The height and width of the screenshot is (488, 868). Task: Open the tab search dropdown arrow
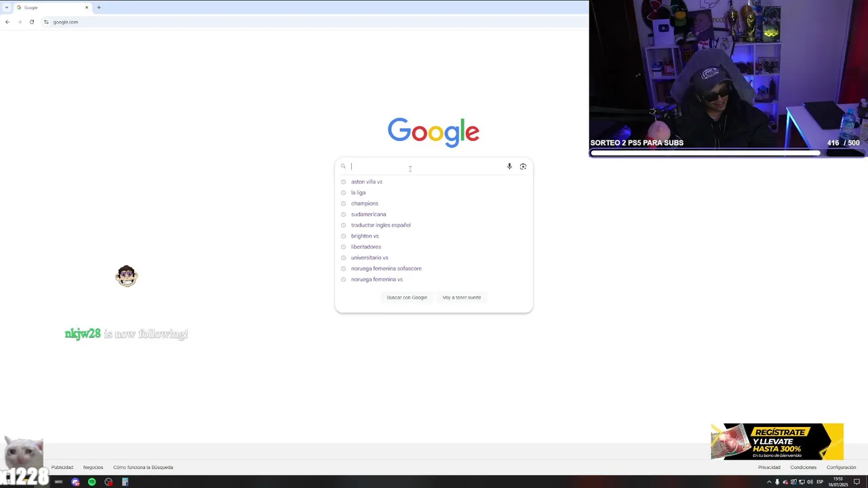coord(7,7)
